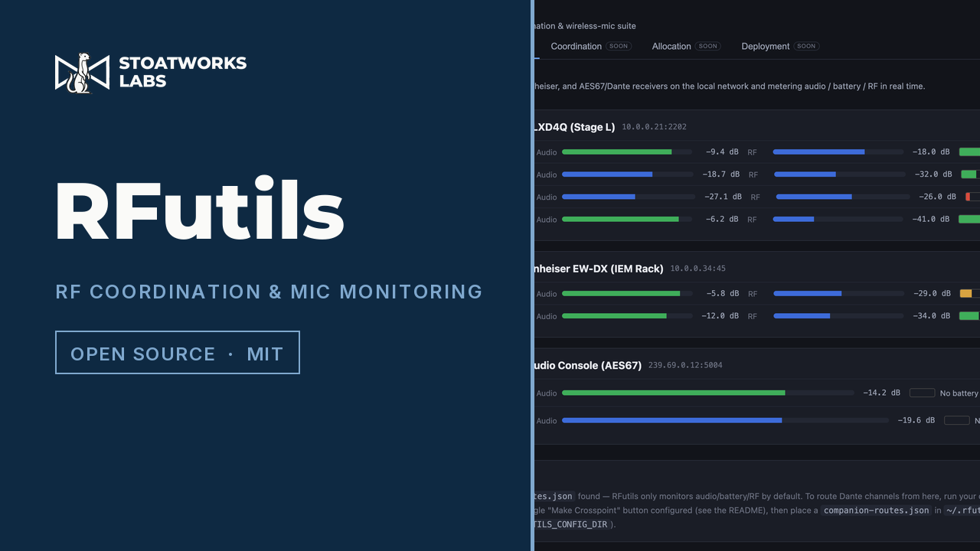Open the Deployment tab
Viewport: 980px width, 551px height.
766,47
